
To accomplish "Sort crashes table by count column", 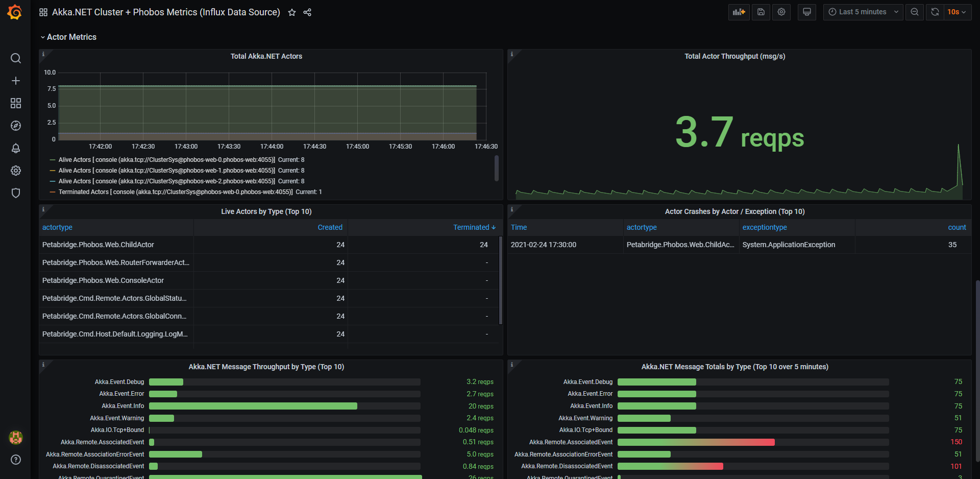I will pos(957,227).
